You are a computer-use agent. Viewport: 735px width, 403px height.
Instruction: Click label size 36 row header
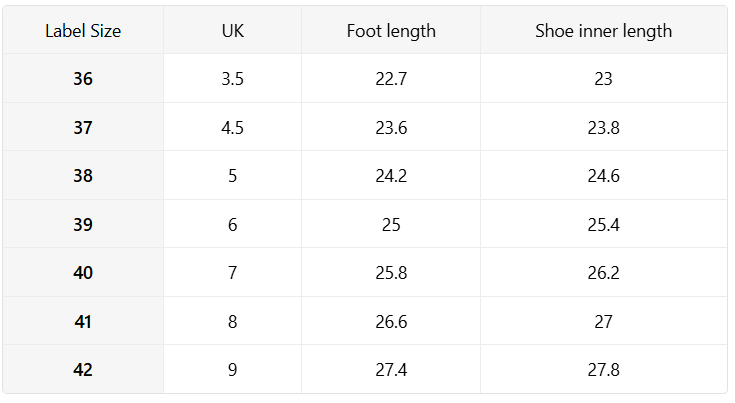click(x=83, y=79)
